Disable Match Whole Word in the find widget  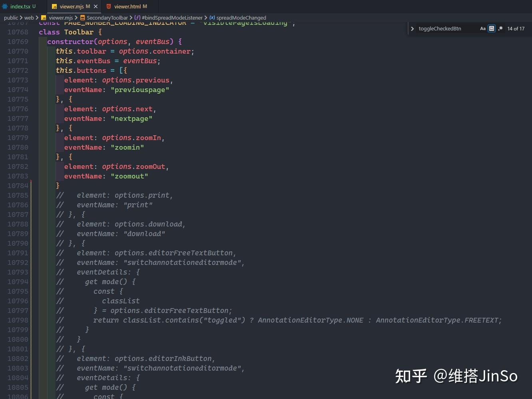(x=491, y=28)
